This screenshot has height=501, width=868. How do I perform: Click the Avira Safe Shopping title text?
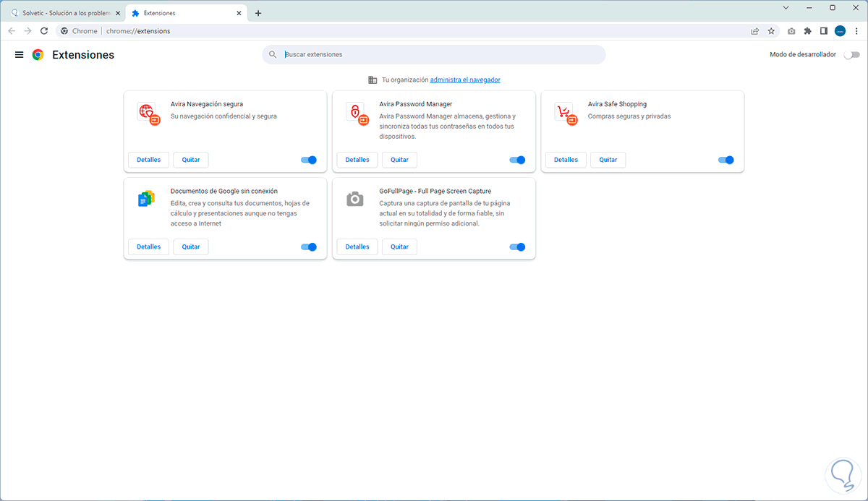617,104
